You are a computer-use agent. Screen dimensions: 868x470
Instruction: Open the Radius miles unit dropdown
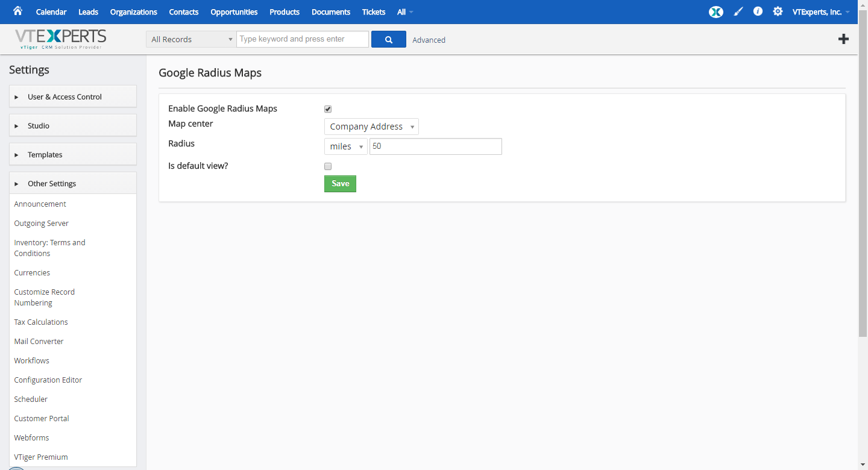click(x=345, y=146)
